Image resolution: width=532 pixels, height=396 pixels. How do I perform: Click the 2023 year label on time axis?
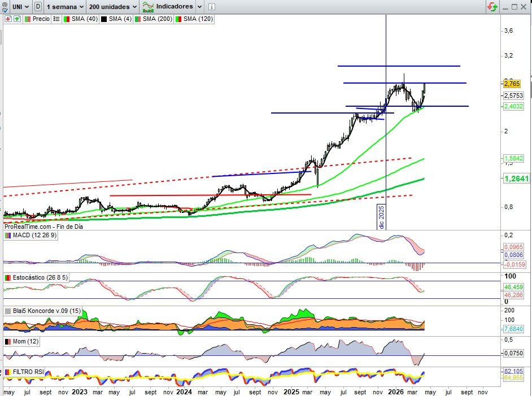pos(80,392)
